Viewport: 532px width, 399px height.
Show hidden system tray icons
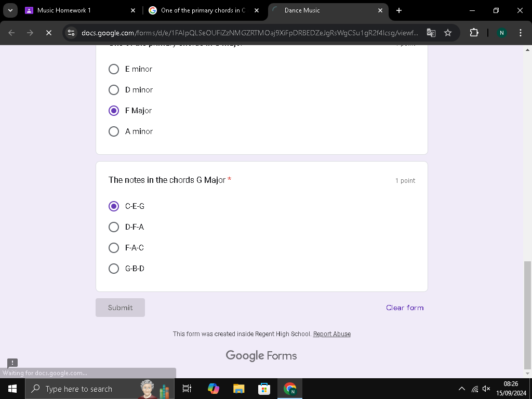[x=462, y=389]
